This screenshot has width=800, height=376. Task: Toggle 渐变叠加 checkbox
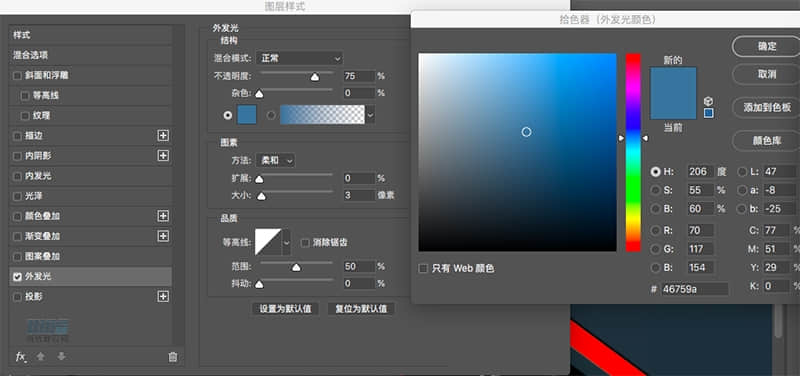coord(17,236)
